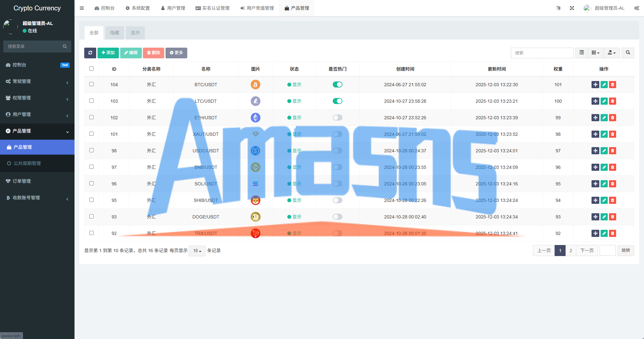The width and height of the screenshot is (644, 339).
Task: Open fullscreen mode icon in top bar
Action: click(x=572, y=8)
